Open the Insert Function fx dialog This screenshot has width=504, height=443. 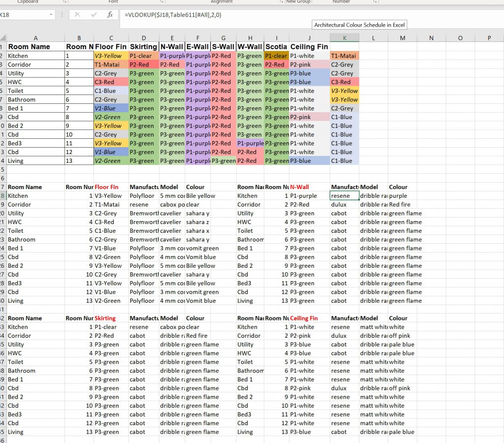click(x=110, y=15)
